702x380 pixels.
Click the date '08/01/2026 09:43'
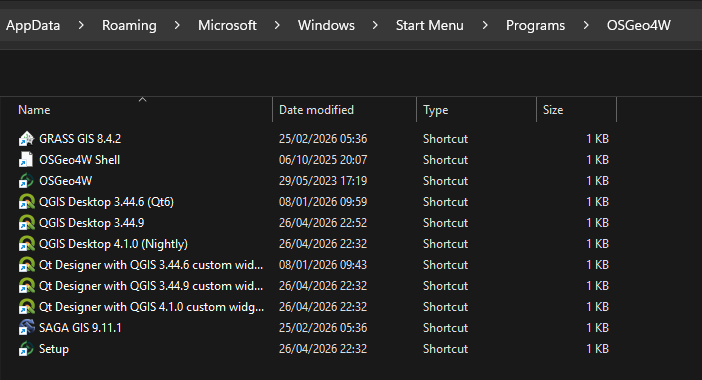(323, 265)
